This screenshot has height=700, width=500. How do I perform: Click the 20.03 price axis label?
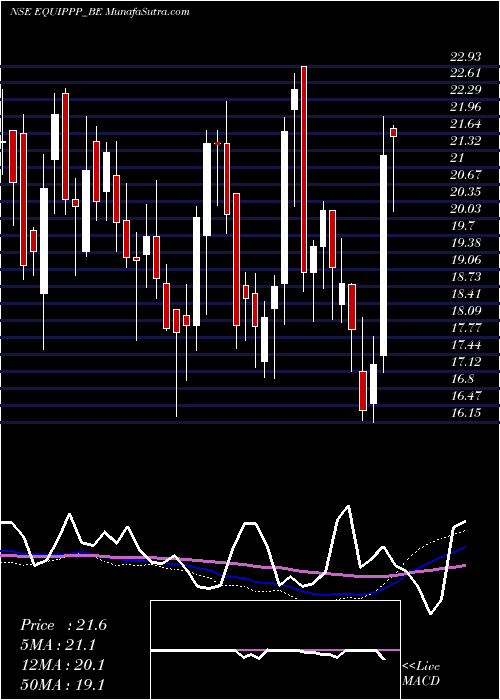(466, 209)
